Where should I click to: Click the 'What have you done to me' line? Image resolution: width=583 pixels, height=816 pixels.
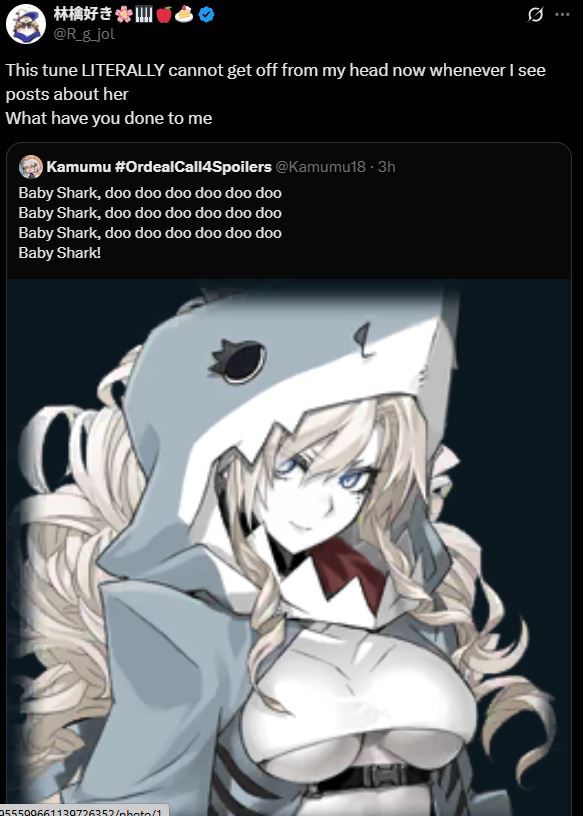pyautogui.click(x=109, y=118)
